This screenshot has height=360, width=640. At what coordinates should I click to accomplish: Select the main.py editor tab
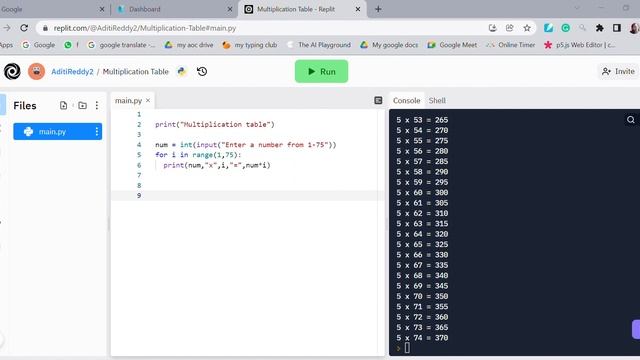tap(128, 100)
